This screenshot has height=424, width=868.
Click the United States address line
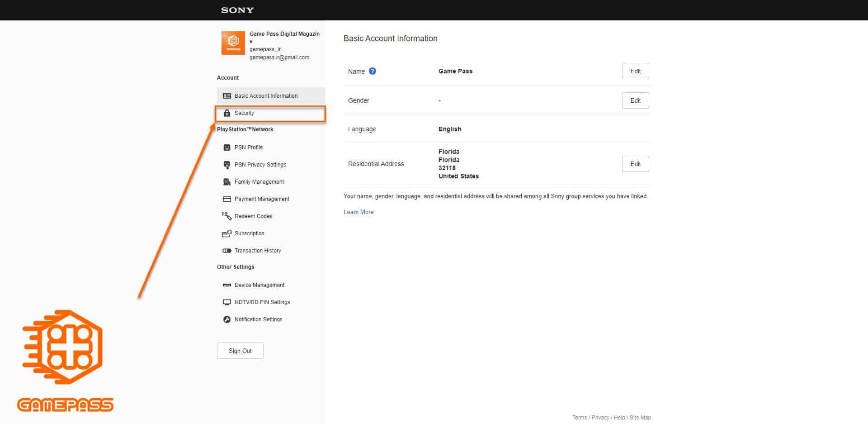click(x=458, y=176)
